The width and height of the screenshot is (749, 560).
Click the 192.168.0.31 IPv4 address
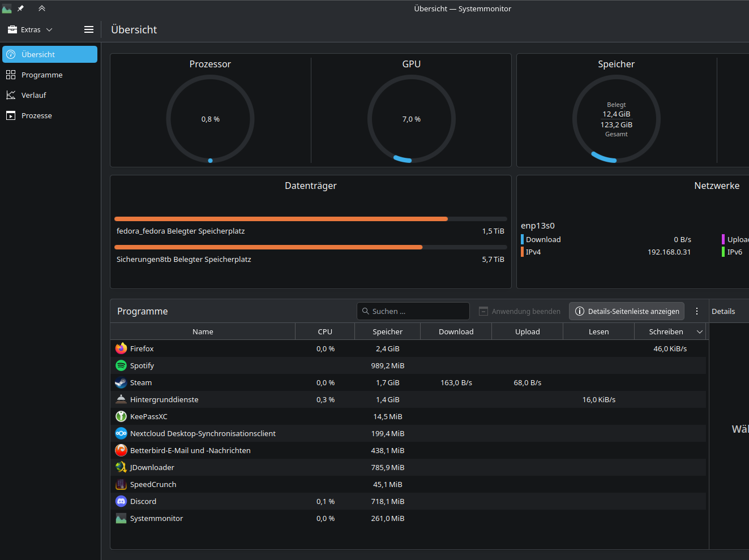click(669, 252)
